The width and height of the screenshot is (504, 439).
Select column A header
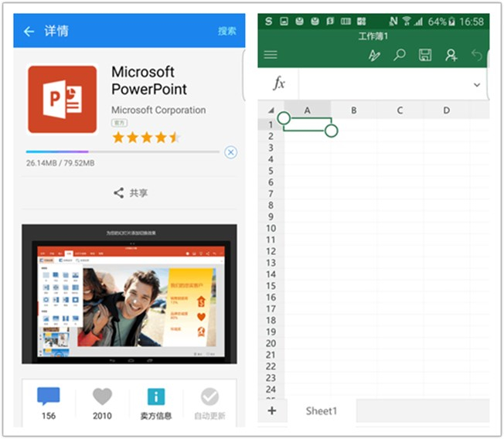(308, 111)
